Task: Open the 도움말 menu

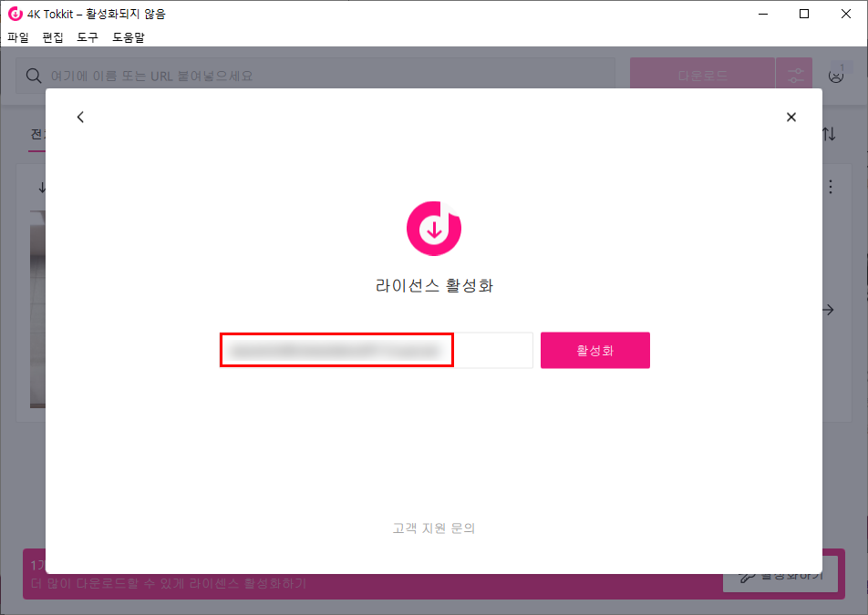Action: click(x=129, y=37)
